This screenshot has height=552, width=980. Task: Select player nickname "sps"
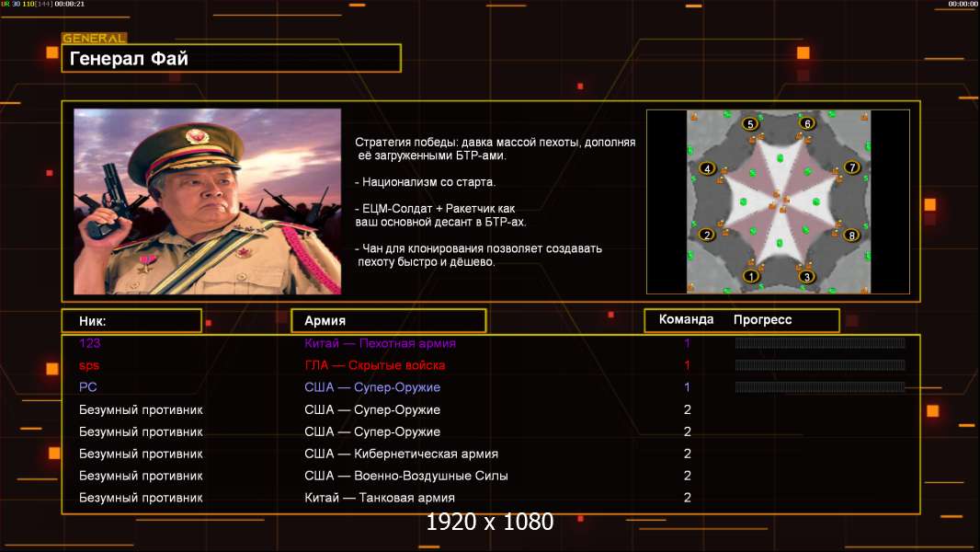[89, 366]
